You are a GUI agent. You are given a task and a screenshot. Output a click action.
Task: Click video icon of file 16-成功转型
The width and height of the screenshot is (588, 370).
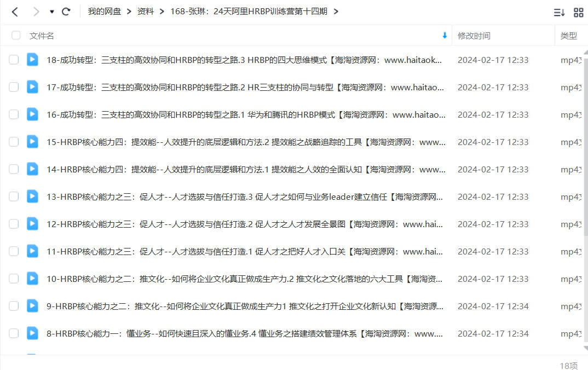tap(32, 114)
